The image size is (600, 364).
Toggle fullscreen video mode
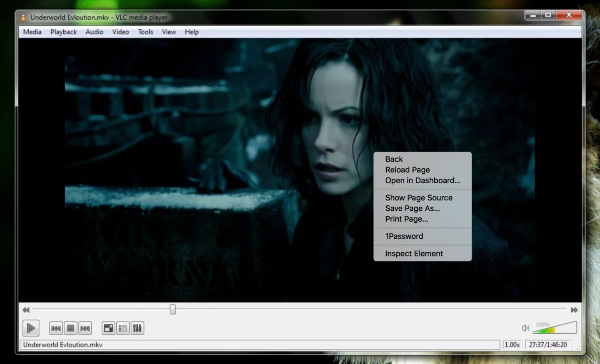(x=108, y=328)
